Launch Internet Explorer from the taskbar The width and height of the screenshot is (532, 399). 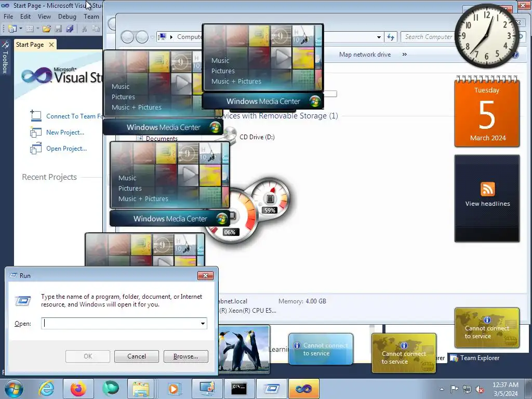pos(46,389)
